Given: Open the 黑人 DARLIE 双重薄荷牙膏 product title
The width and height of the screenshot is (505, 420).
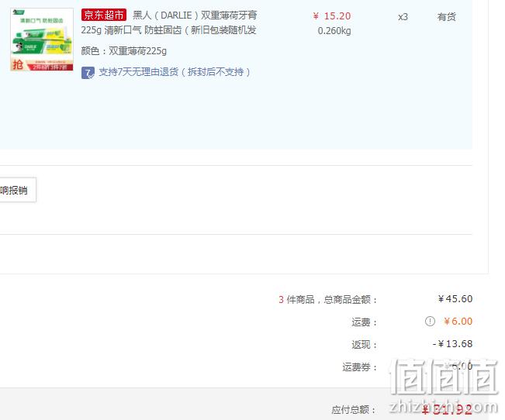Looking at the screenshot, I should pos(169,22).
